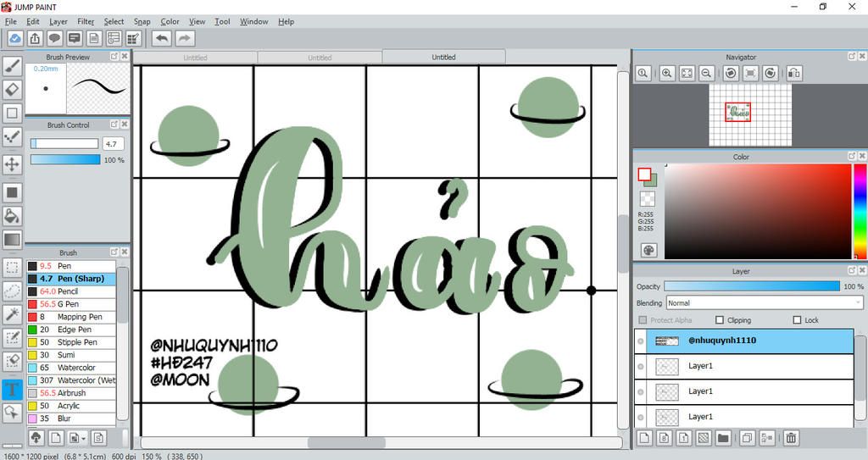Select the Mapping Pen brush

tap(71, 317)
